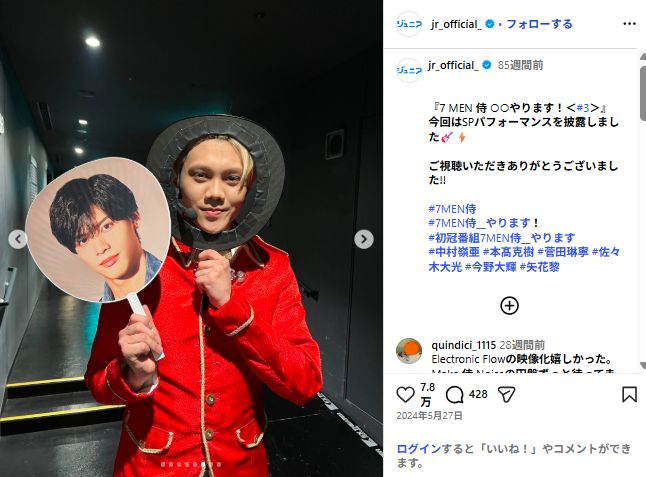Like the post with heart icon
The height and width of the screenshot is (477, 646).
point(405,395)
